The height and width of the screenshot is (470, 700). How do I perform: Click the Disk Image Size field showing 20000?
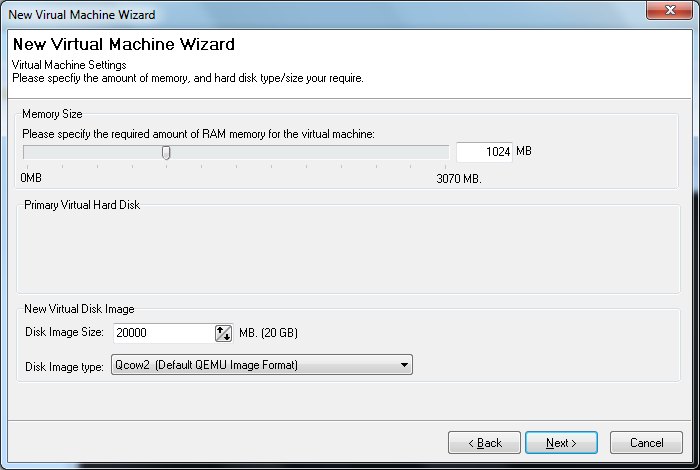[164, 333]
